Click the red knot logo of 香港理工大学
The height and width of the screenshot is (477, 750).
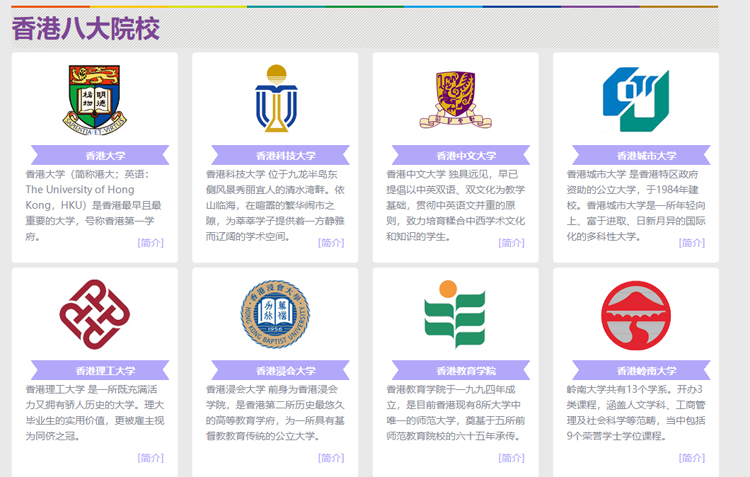pyautogui.click(x=95, y=314)
